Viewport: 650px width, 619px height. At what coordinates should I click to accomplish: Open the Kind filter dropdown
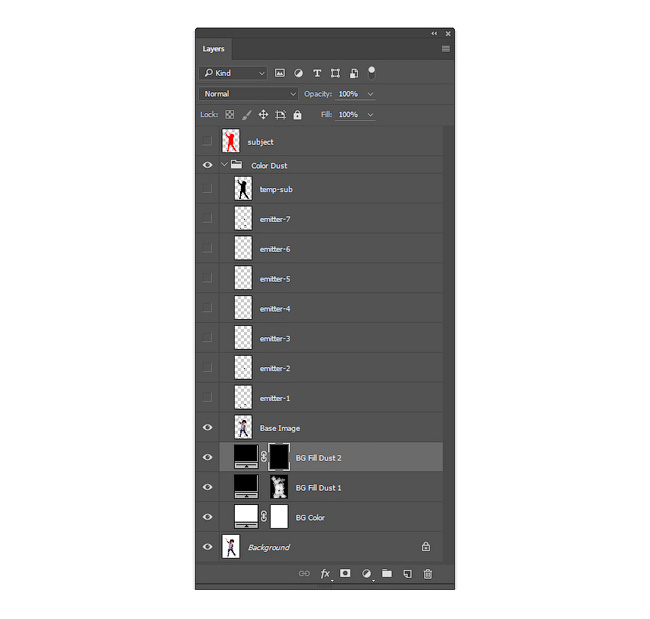(x=233, y=73)
